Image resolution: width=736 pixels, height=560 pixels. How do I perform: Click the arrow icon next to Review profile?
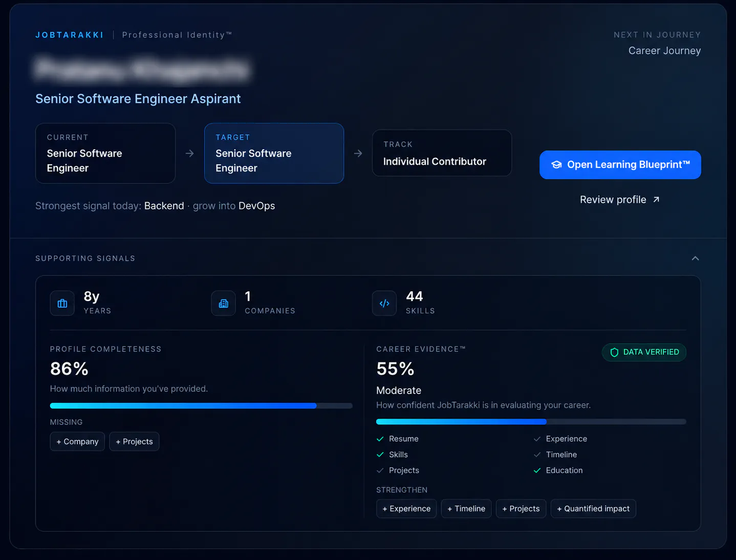(x=656, y=200)
